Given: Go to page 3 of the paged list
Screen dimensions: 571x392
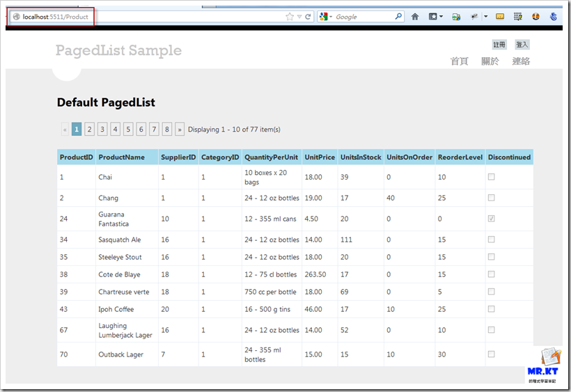Looking at the screenshot, I should pyautogui.click(x=102, y=130).
